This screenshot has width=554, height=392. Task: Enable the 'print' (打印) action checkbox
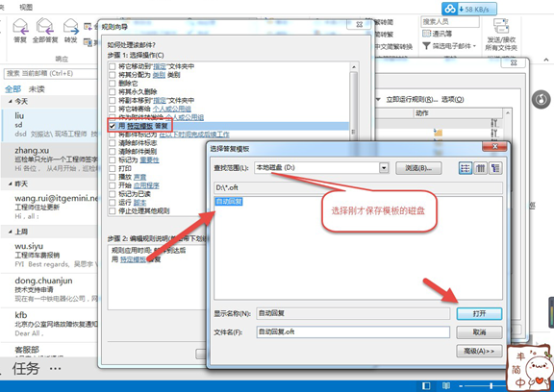112,168
